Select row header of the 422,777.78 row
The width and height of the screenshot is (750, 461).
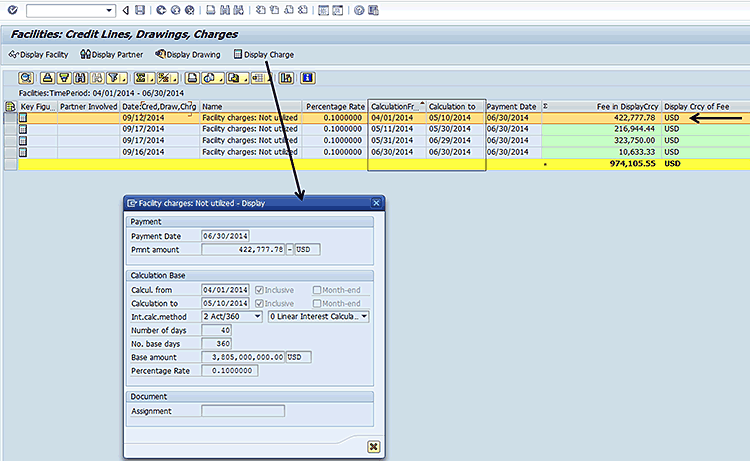pos(11,118)
